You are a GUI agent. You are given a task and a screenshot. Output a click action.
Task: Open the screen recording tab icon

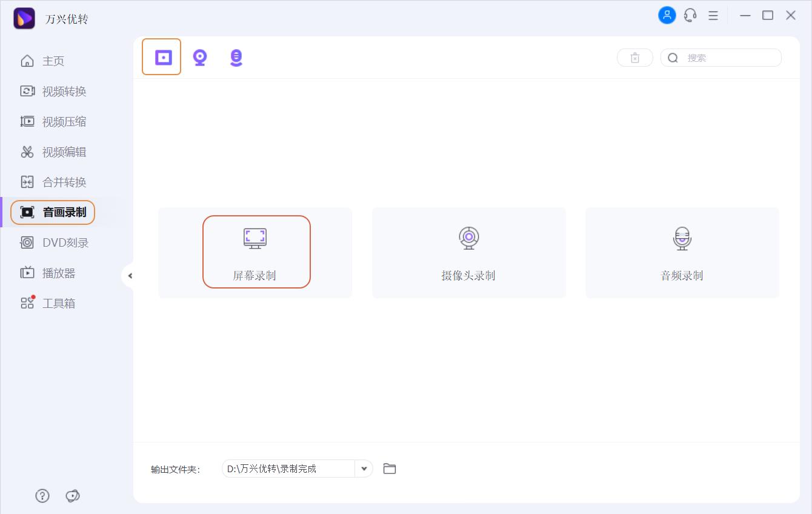pos(161,56)
